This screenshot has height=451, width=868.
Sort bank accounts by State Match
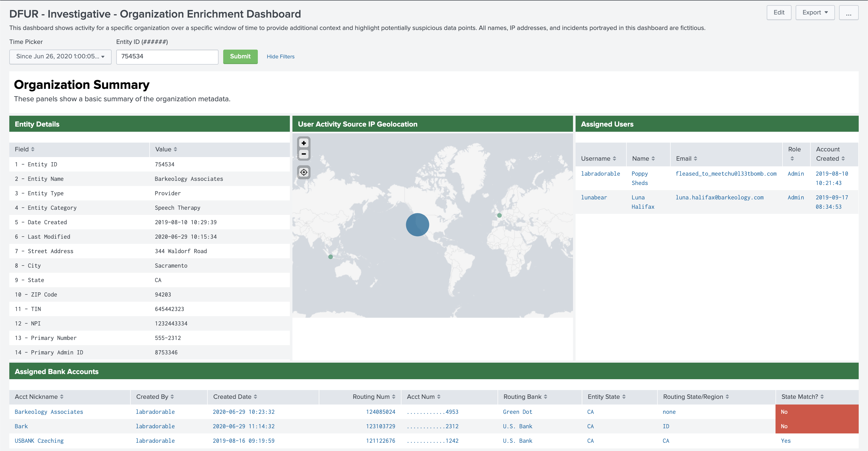(x=802, y=397)
